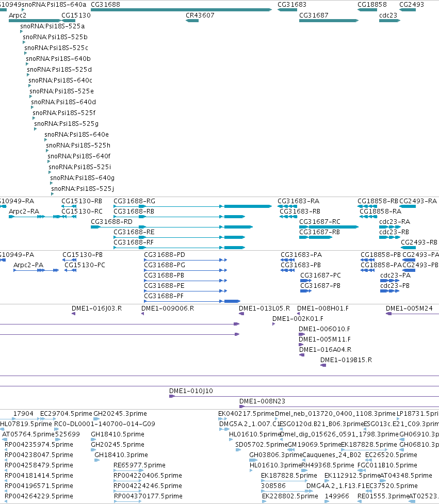
Task: Click the snoRNA:Psi18S-525g label
Action: 66,123
